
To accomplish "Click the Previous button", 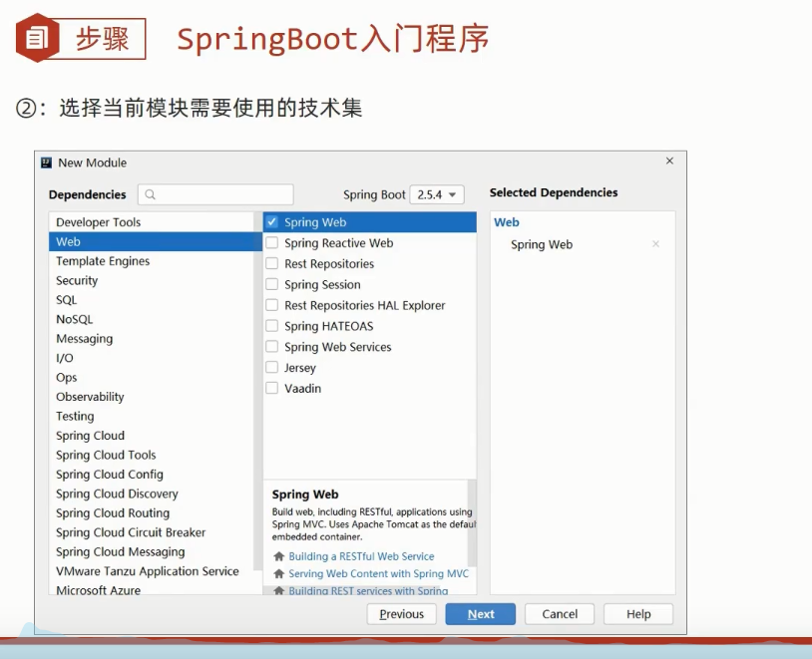I will coord(401,614).
